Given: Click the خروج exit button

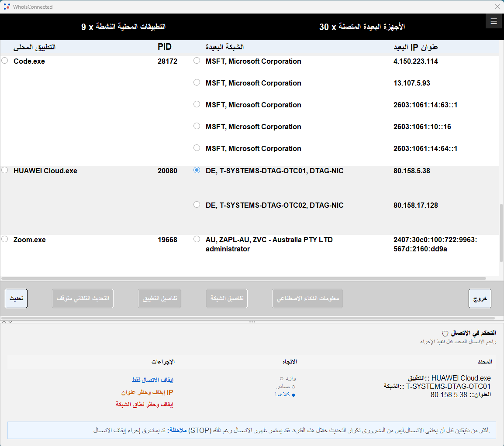Looking at the screenshot, I should pyautogui.click(x=480, y=298).
